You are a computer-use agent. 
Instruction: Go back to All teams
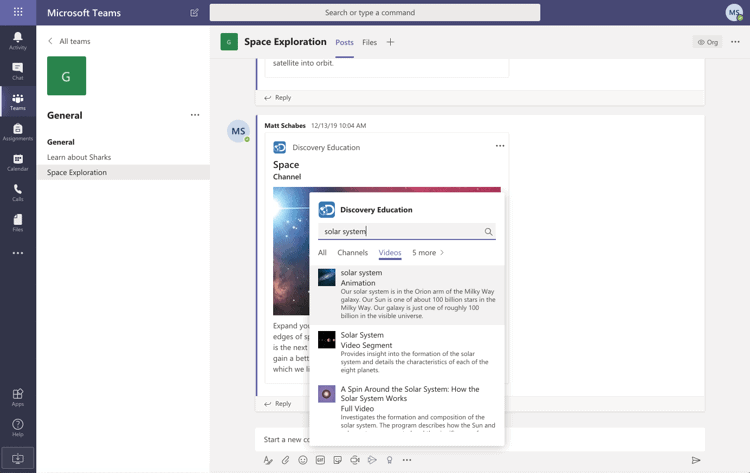point(69,41)
